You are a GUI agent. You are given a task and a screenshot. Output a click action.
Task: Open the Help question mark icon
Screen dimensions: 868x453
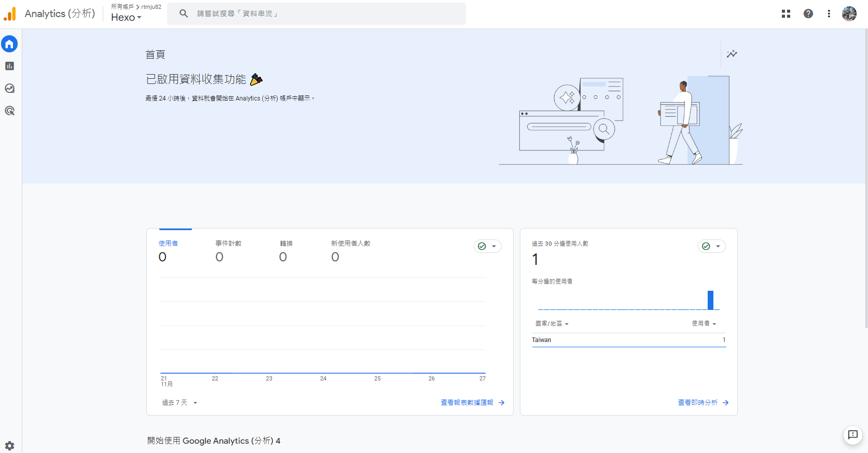pyautogui.click(x=808, y=13)
